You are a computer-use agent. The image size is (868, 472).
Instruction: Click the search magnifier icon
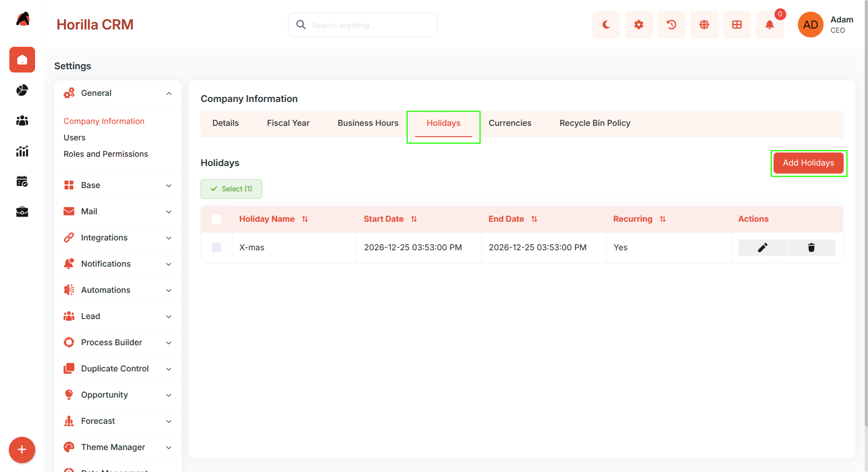coord(301,25)
